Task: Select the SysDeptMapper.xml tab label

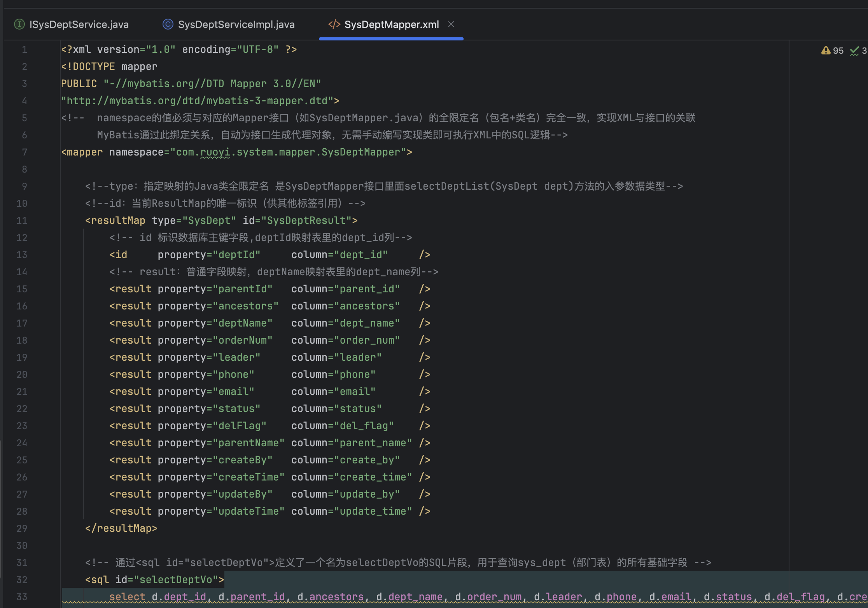Action: 391,24
